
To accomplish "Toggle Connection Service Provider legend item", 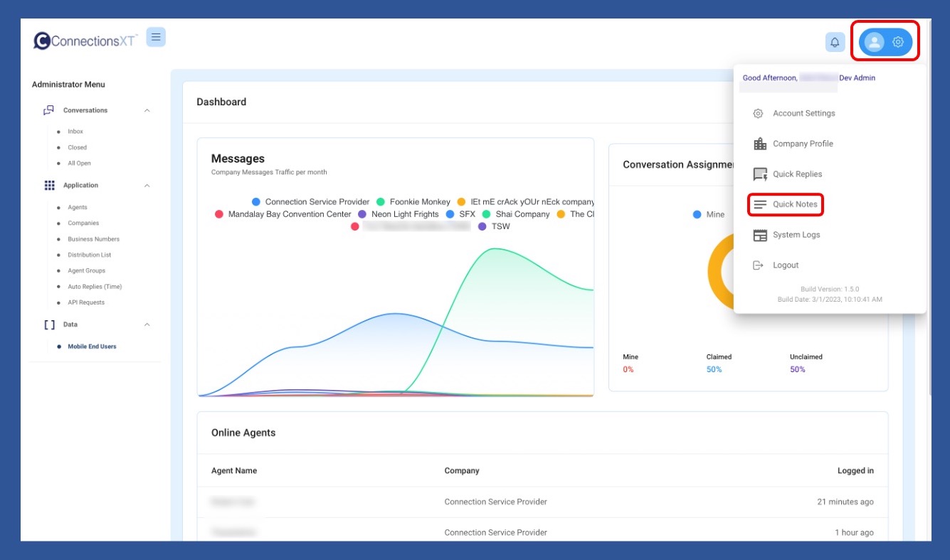I will (x=310, y=202).
